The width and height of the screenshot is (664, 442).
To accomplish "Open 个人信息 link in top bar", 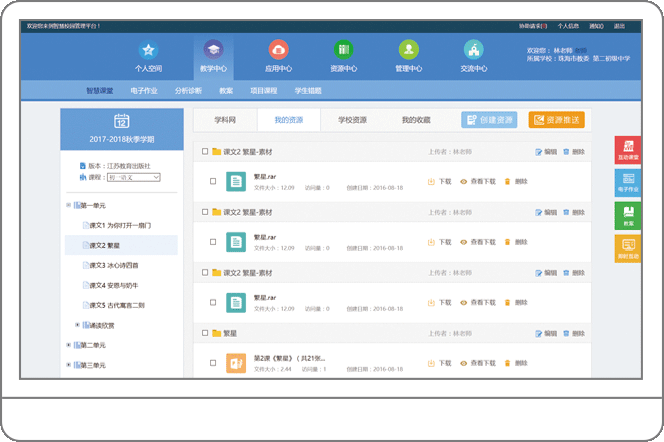I will [x=568, y=26].
